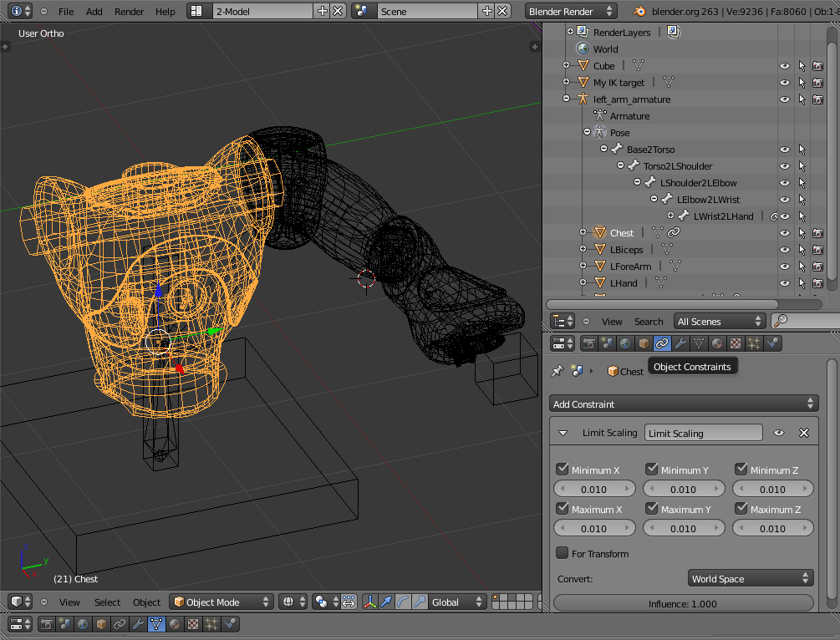Screen dimensions: 840x640
Task: Open the Help menu
Action: (x=165, y=11)
